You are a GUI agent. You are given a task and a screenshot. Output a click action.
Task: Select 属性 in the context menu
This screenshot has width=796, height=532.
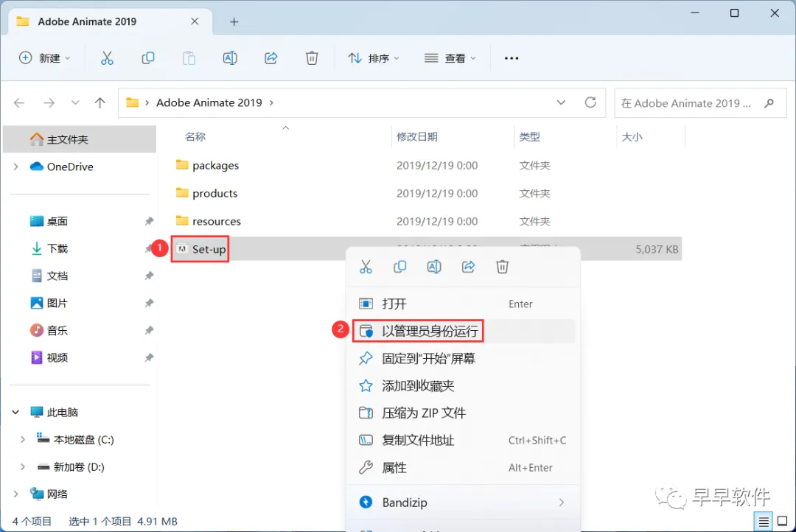click(462, 468)
